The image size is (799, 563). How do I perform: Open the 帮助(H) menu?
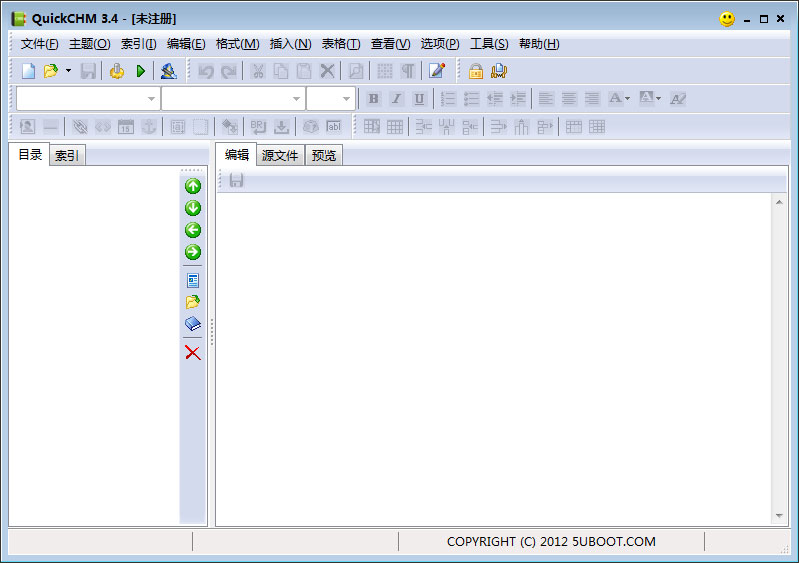[x=539, y=44]
